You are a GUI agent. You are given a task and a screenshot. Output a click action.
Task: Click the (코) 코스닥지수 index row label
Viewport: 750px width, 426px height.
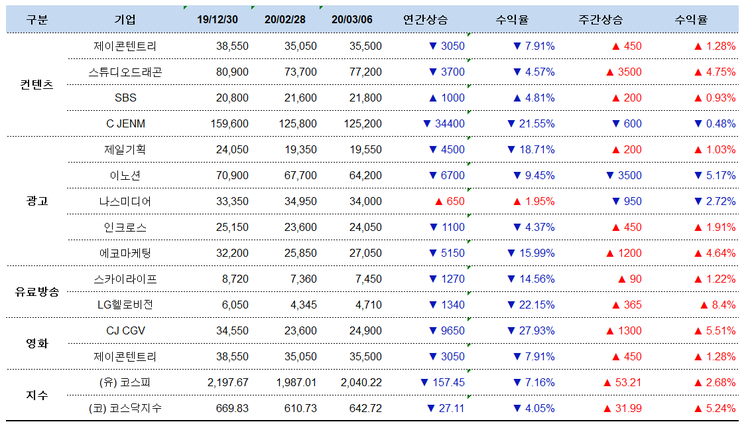coord(125,408)
